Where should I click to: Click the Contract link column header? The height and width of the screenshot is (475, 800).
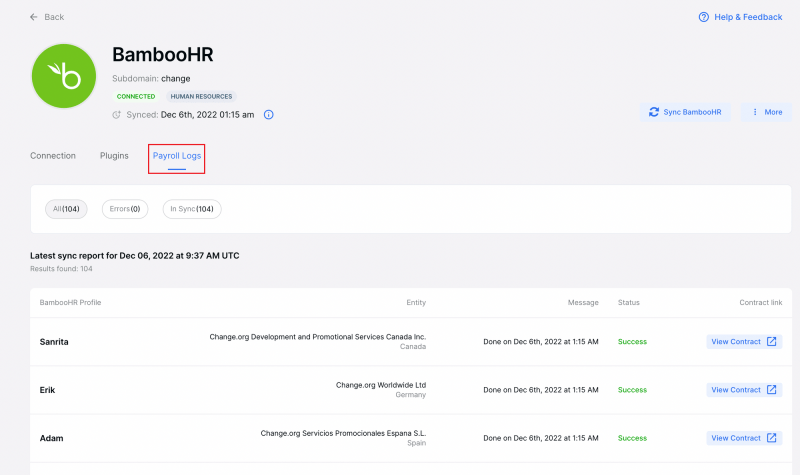[x=761, y=303]
